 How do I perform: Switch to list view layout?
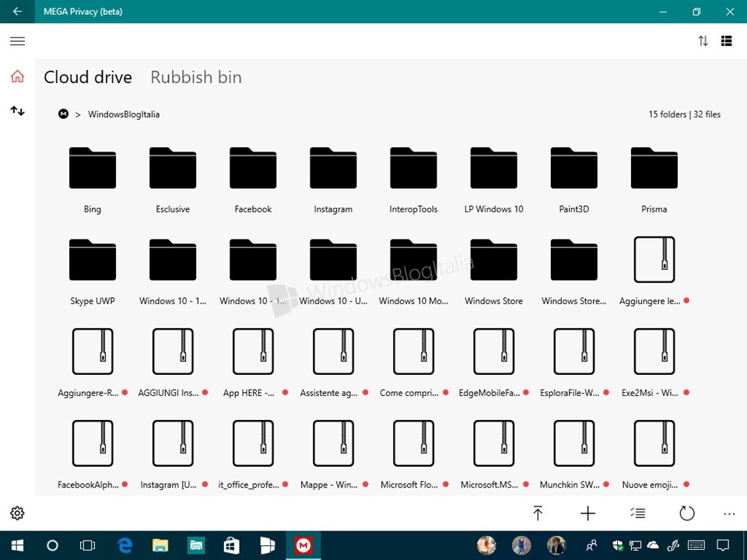click(x=727, y=41)
